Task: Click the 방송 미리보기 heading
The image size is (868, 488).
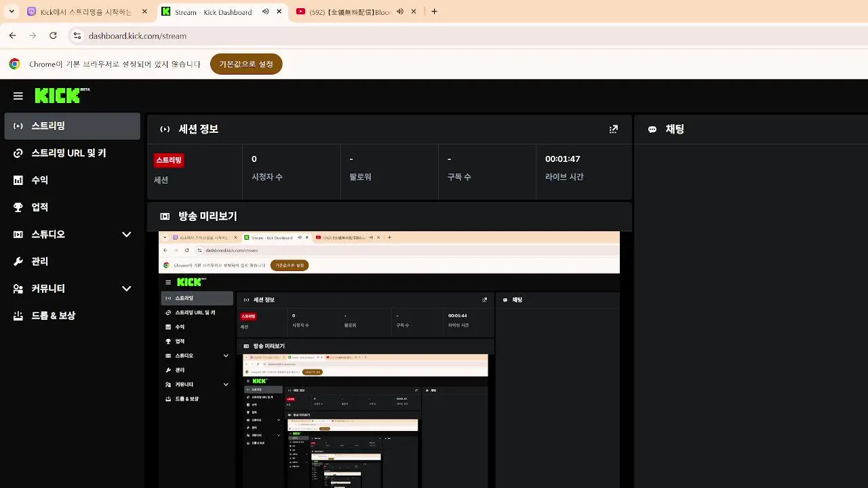Action: tap(208, 217)
